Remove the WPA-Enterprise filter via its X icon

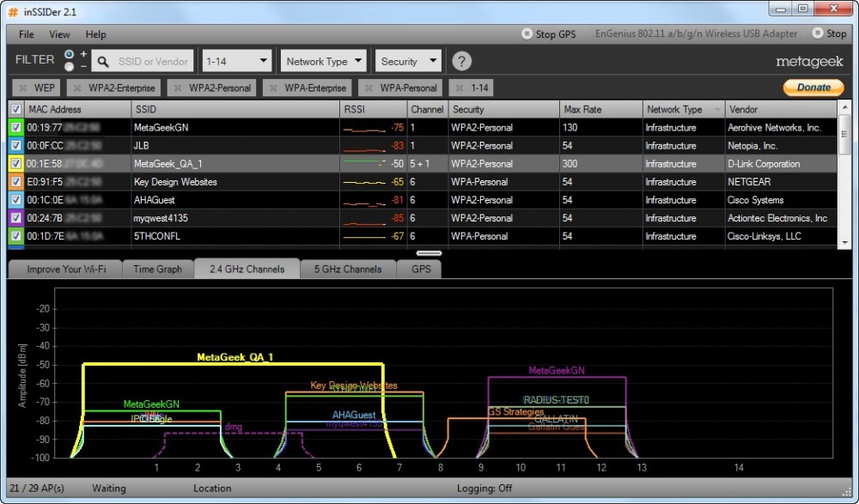pos(274,88)
